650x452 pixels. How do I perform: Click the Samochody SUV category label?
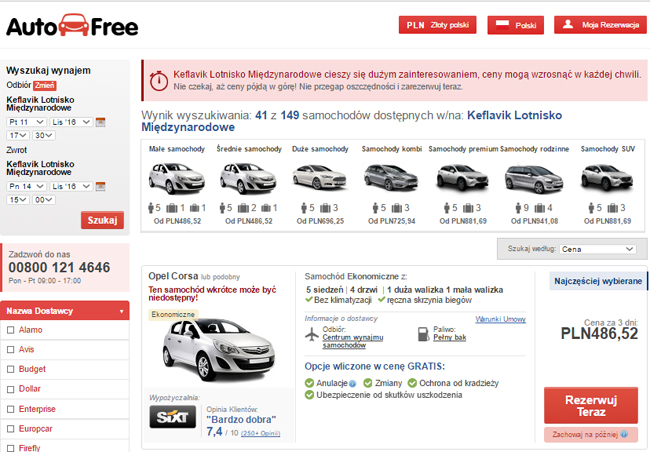click(608, 149)
